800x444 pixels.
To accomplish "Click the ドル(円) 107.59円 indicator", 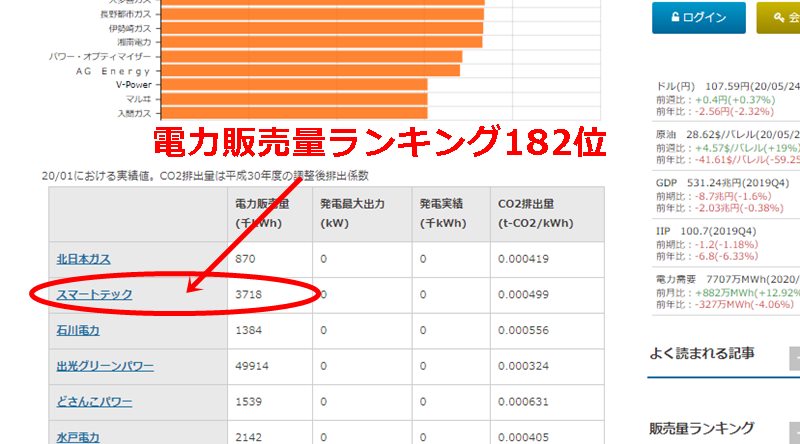I will (728, 86).
